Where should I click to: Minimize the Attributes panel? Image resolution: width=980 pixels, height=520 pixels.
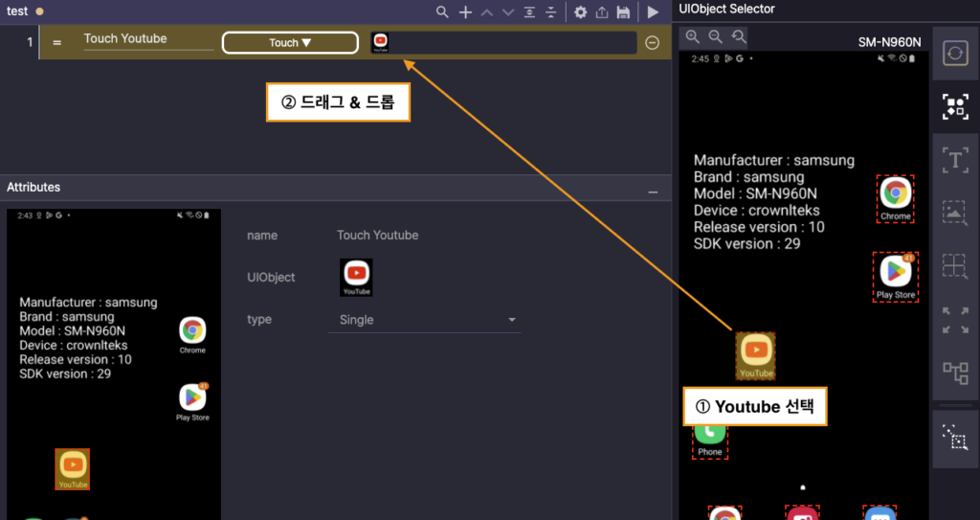tap(653, 192)
